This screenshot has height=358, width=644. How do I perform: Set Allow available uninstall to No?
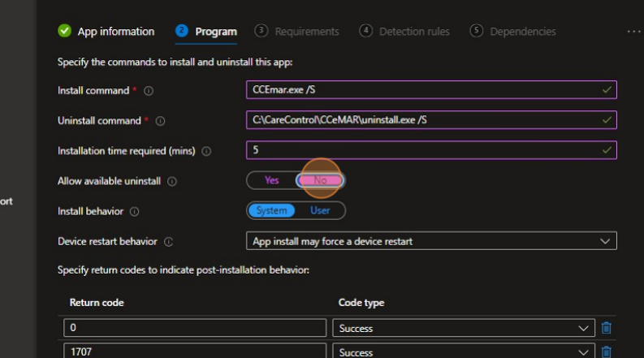[320, 180]
